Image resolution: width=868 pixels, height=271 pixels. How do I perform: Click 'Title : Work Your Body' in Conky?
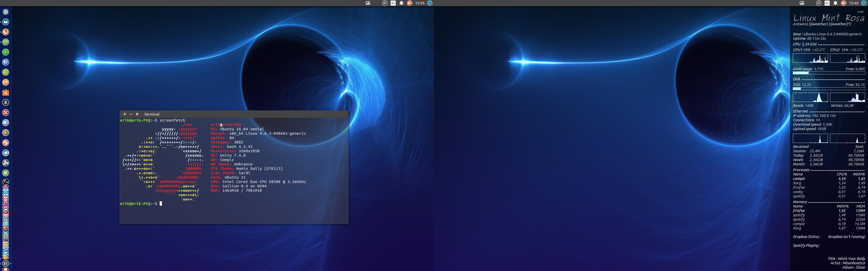847,259
